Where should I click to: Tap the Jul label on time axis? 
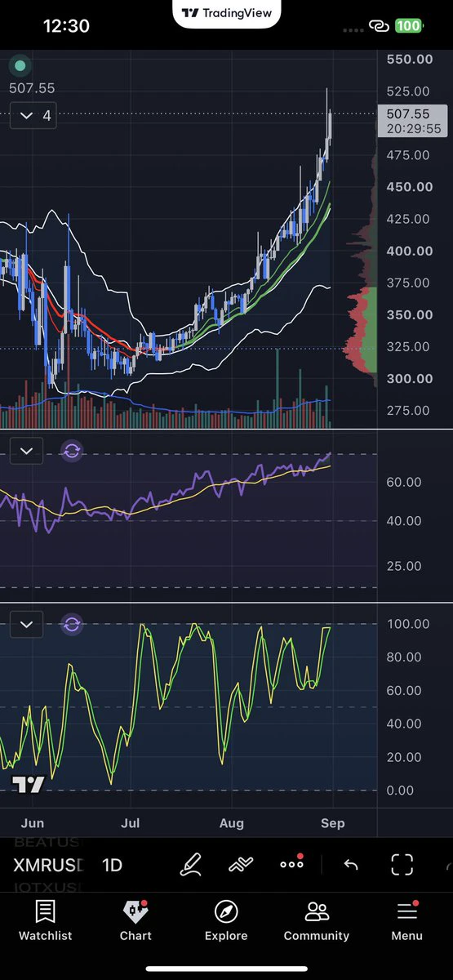pos(131,823)
